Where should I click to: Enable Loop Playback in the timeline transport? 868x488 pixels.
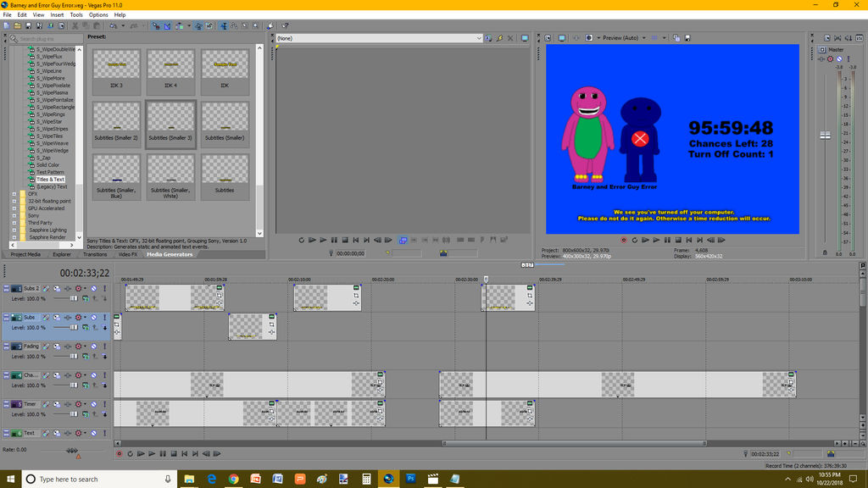point(130,453)
